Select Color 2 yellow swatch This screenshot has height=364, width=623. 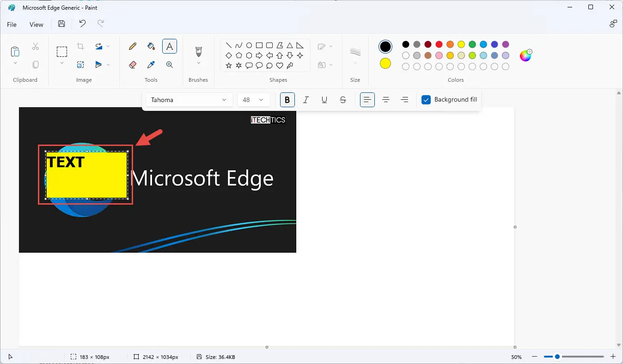(x=385, y=63)
